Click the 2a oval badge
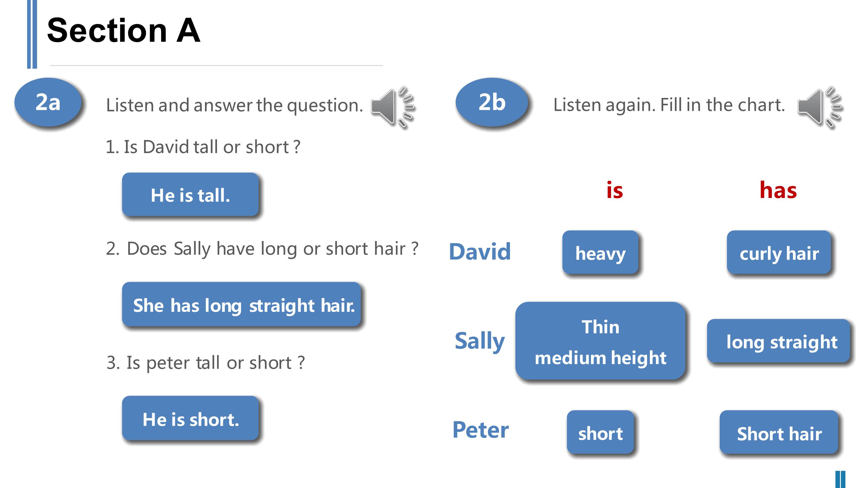The width and height of the screenshot is (868, 488). click(x=48, y=102)
